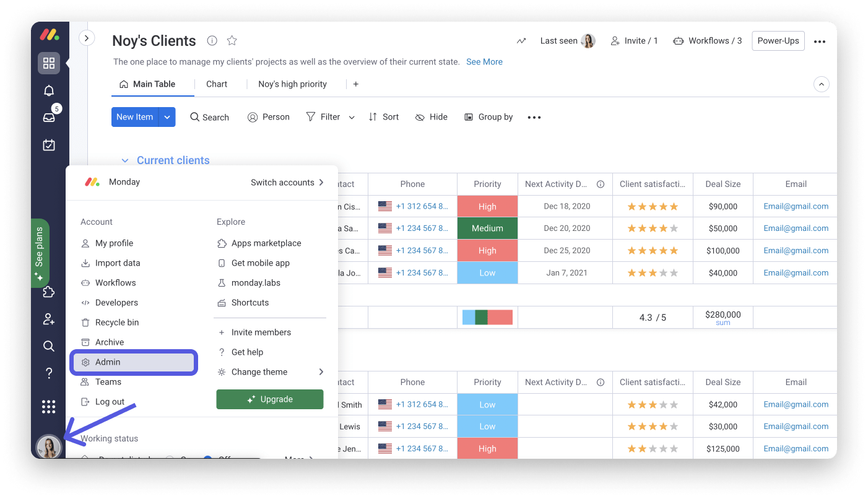Star the Noy's Clients board as favorite

coord(232,40)
